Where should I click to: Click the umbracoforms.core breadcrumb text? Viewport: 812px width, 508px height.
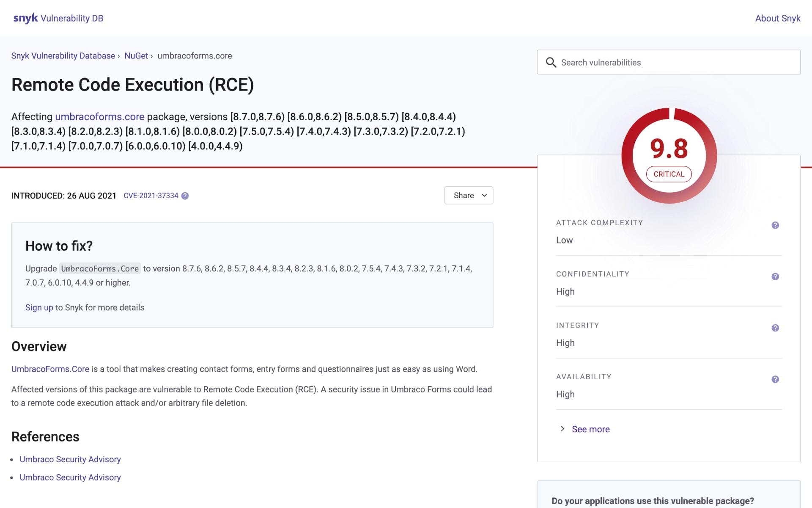click(x=195, y=56)
